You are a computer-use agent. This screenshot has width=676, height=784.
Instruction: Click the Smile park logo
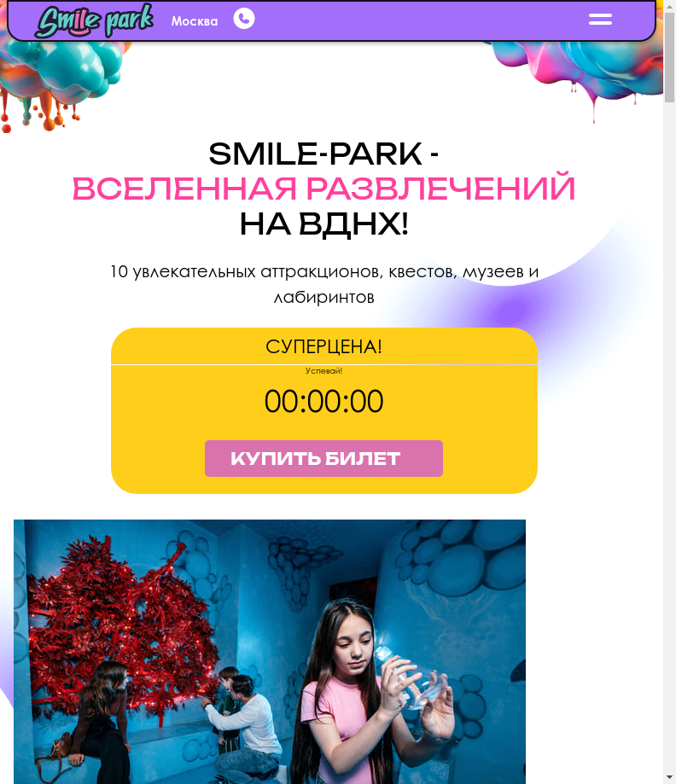(x=94, y=20)
